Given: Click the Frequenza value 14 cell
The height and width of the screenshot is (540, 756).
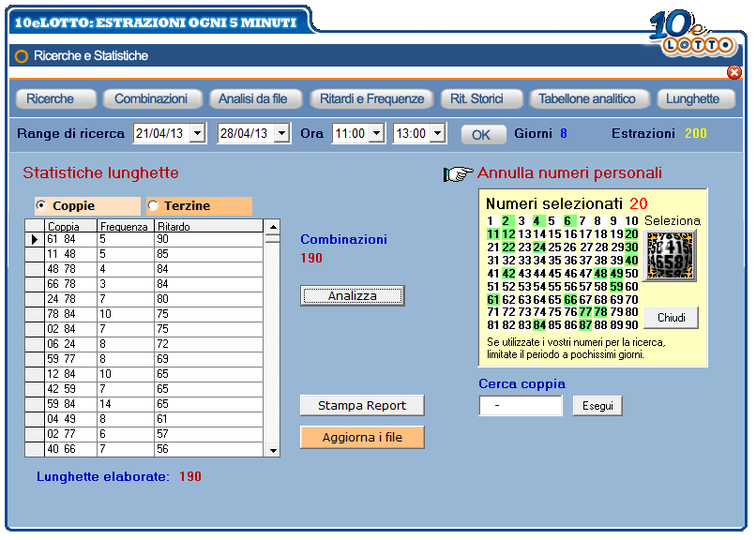Looking at the screenshot, I should click(126, 403).
